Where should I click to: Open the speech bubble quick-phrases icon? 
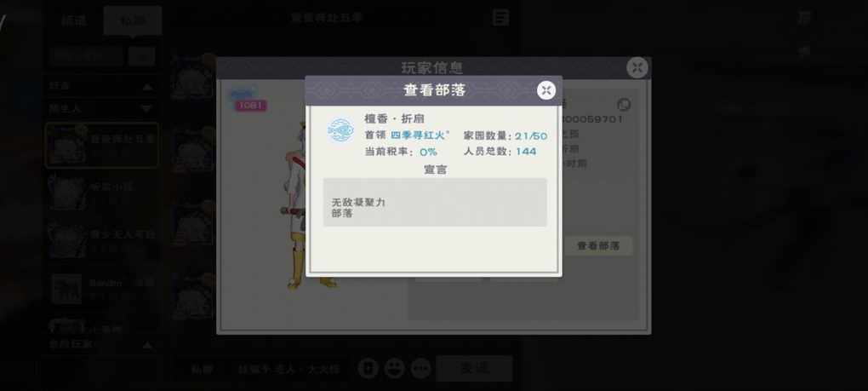[x=421, y=368]
